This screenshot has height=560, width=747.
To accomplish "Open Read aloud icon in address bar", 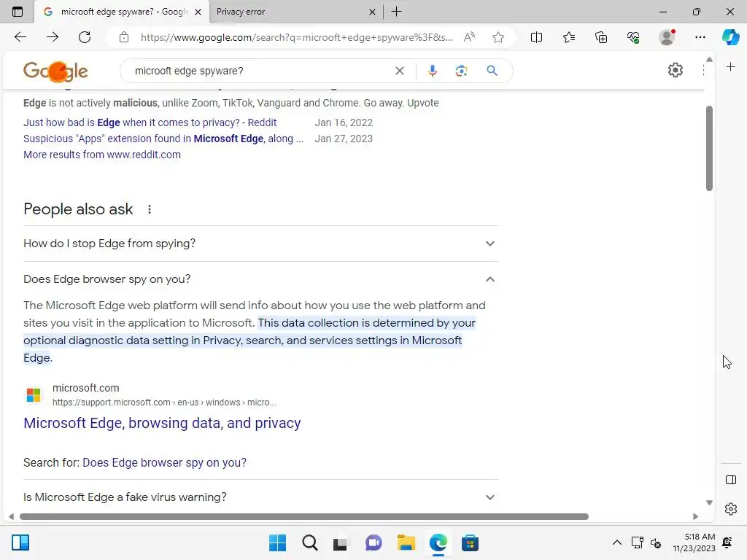I will (469, 37).
